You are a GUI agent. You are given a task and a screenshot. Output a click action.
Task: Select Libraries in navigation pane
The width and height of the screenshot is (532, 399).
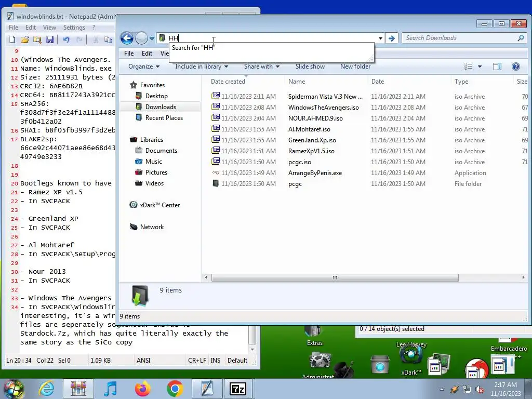click(151, 139)
